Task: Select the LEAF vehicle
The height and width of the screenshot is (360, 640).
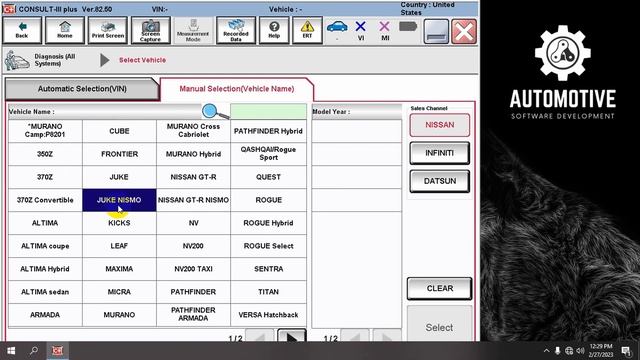Action: pyautogui.click(x=119, y=246)
